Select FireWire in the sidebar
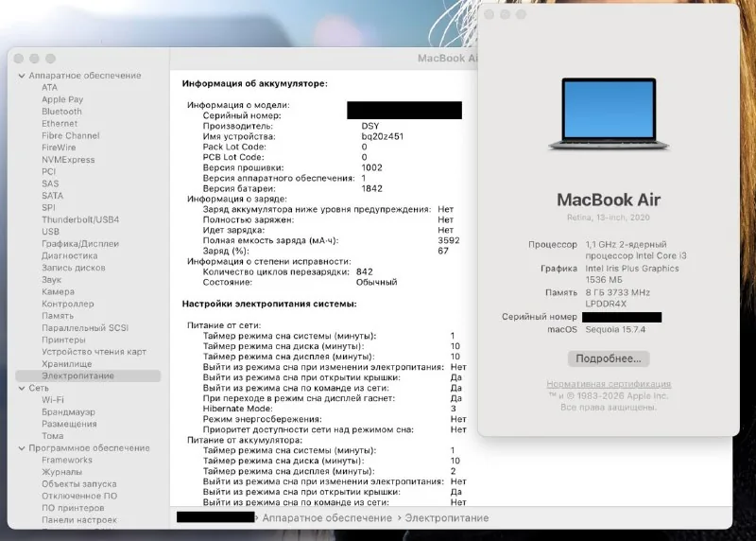This screenshot has width=756, height=541. (x=59, y=148)
